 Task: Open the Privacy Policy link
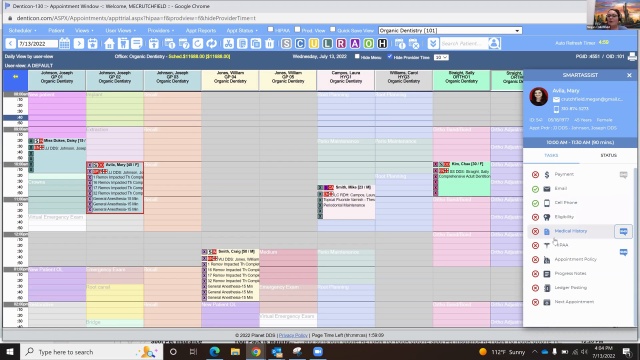click(x=293, y=335)
